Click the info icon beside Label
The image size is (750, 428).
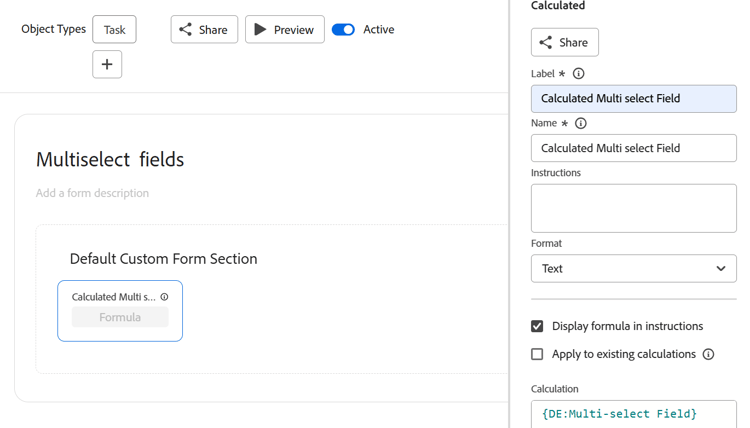pyautogui.click(x=578, y=74)
